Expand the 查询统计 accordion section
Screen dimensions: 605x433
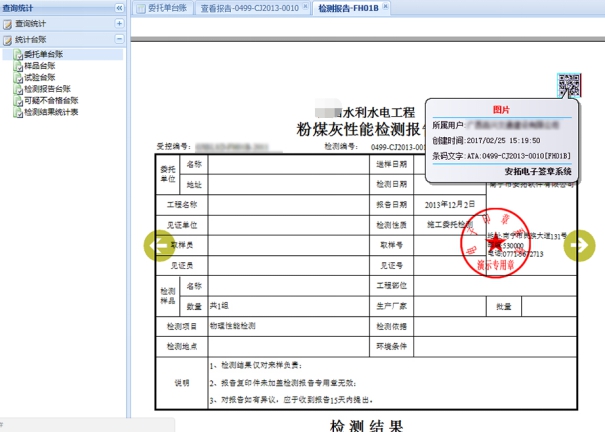pyautogui.click(x=119, y=22)
